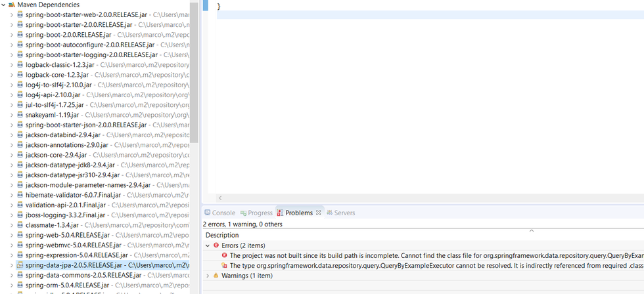644x294 pixels.
Task: Close the Problems view with its X
Action: [318, 213]
